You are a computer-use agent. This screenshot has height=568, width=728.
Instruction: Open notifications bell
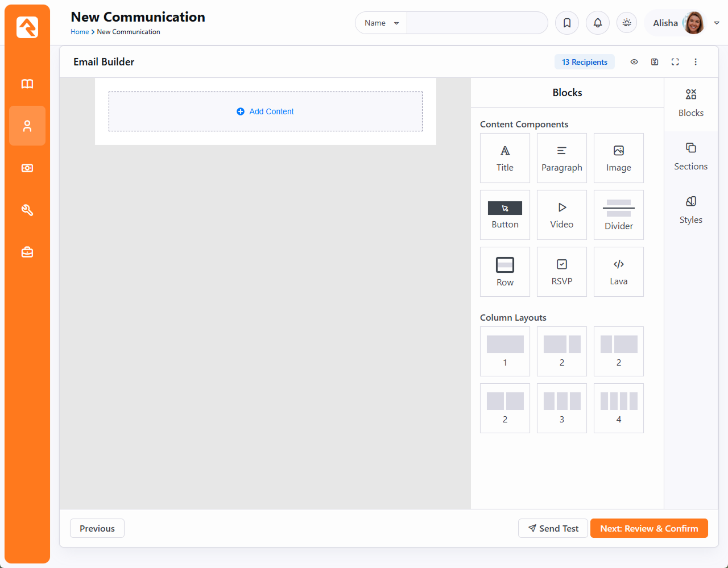(x=598, y=23)
